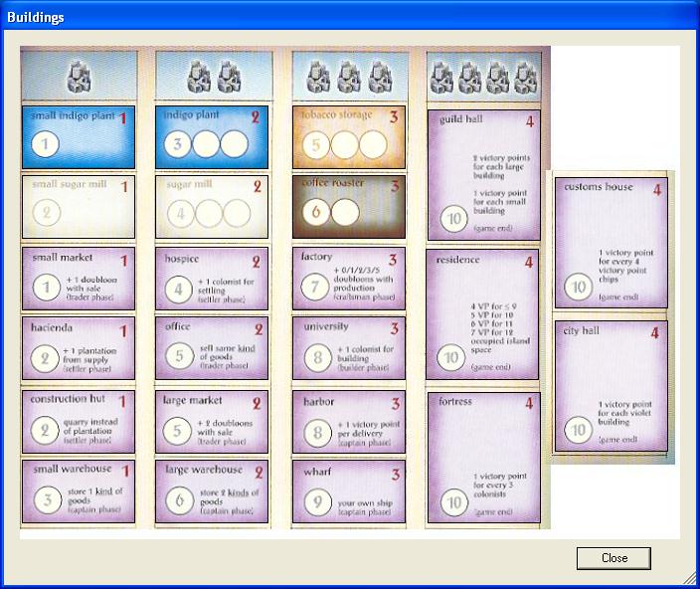This screenshot has height=589, width=700.
Task: Click the 10 circle on customs house
Action: click(x=578, y=288)
